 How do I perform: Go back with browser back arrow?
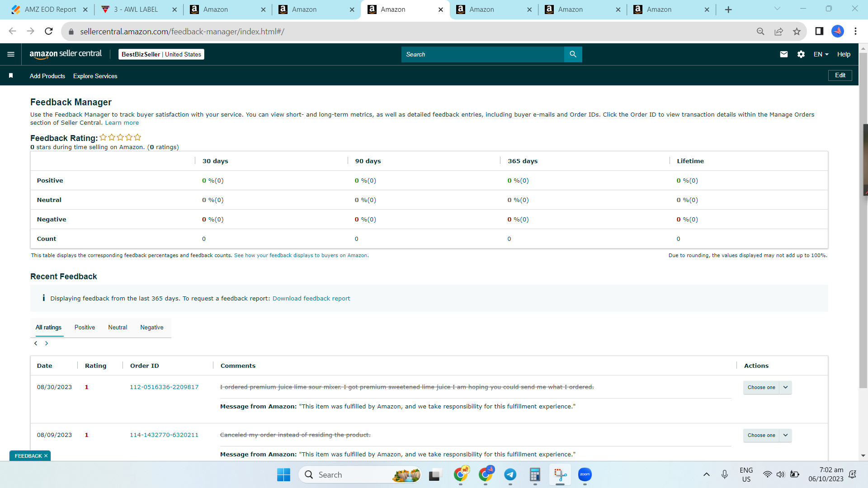click(12, 31)
